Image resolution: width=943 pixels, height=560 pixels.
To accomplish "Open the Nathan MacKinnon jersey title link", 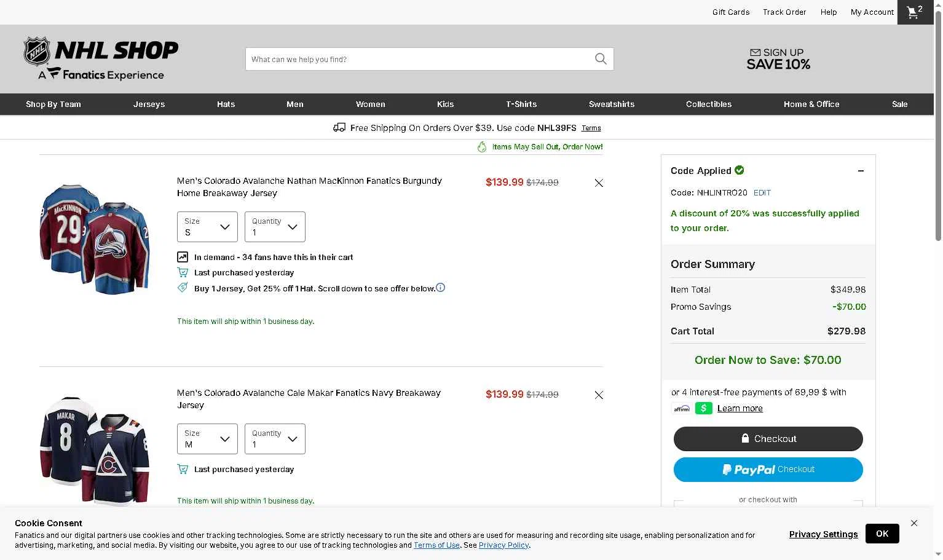I will coord(309,187).
